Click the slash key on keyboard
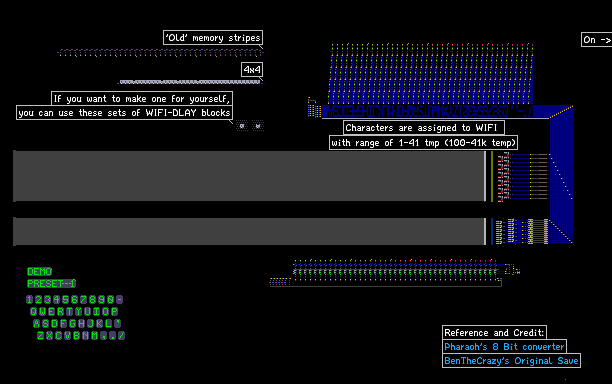The image size is (612, 384). pyautogui.click(x=121, y=336)
